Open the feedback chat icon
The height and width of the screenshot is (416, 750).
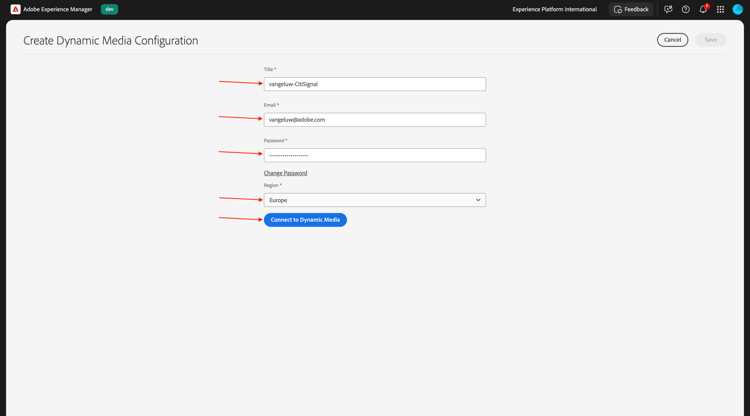[x=668, y=9]
